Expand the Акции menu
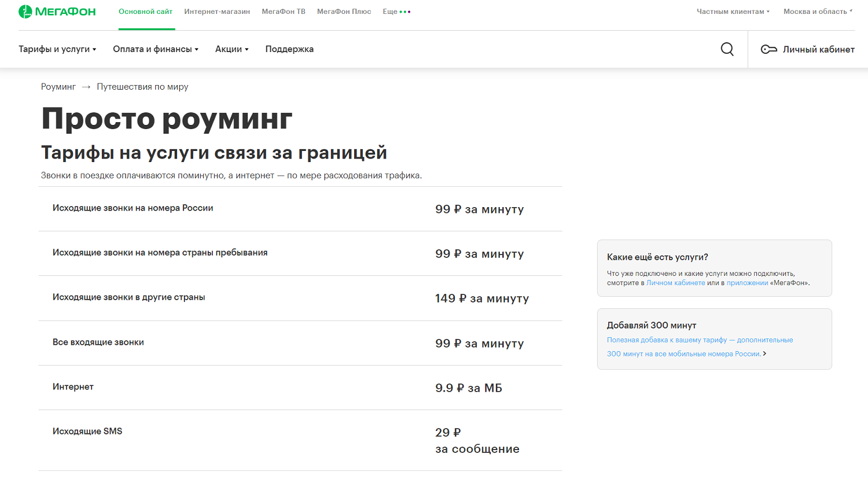868x483 pixels. click(231, 49)
